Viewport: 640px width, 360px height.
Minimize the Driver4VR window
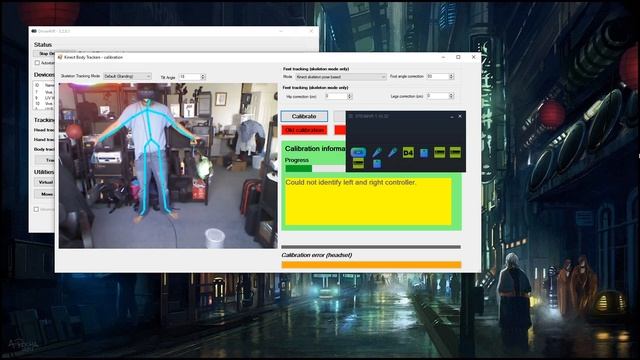281,31
